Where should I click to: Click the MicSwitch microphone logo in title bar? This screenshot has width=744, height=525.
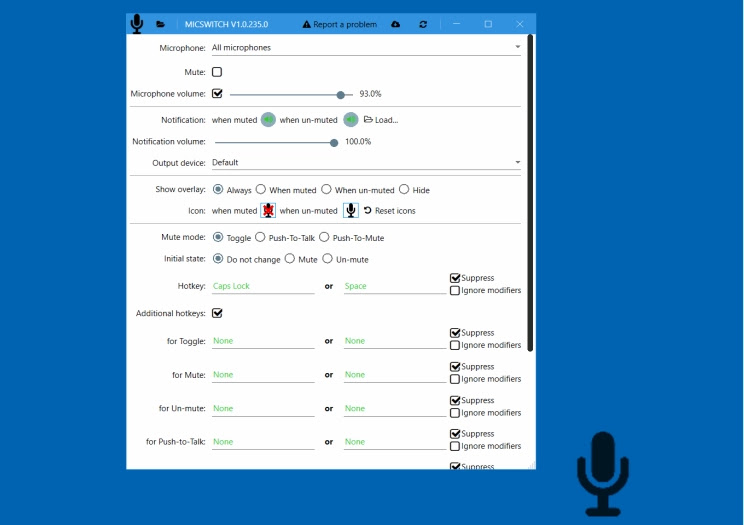137,24
